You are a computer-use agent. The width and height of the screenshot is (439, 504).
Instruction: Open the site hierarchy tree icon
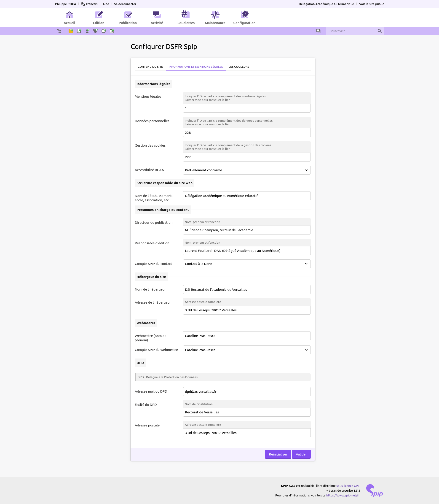coord(59,31)
